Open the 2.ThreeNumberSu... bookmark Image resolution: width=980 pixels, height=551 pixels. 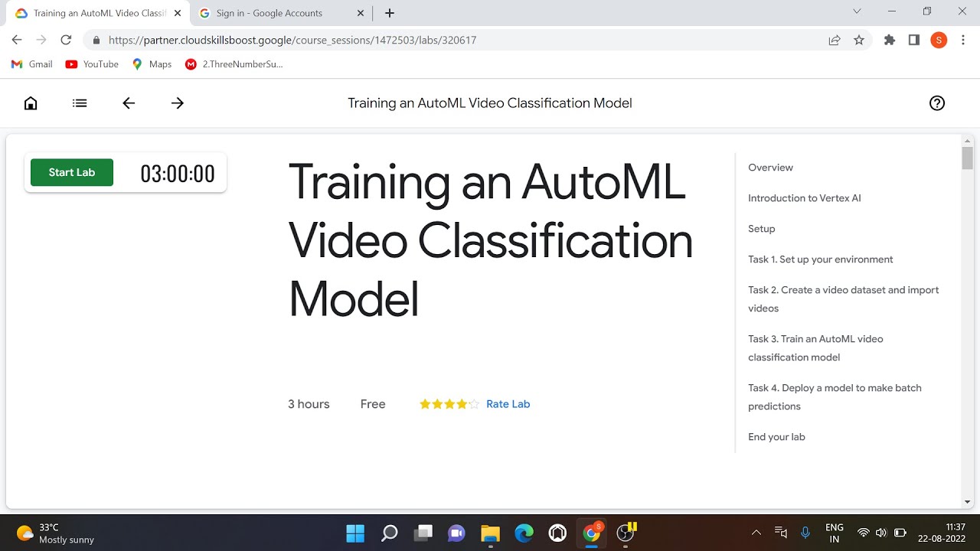234,64
